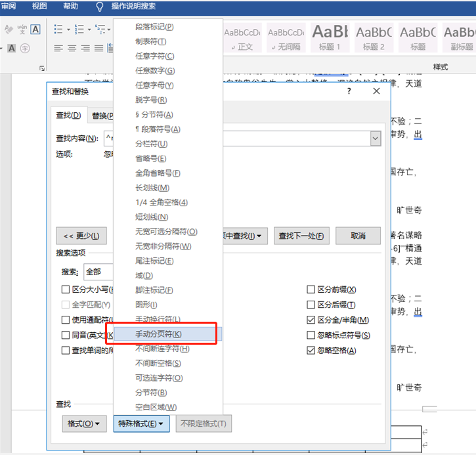Click the center alignment icon
Screen dimensions: 476x455
(72, 48)
